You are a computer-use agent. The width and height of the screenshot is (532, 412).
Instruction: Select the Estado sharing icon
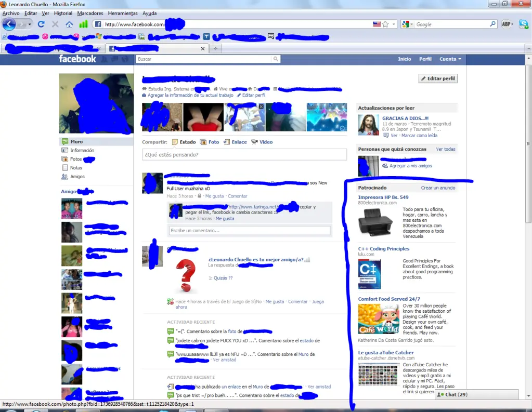pos(175,142)
